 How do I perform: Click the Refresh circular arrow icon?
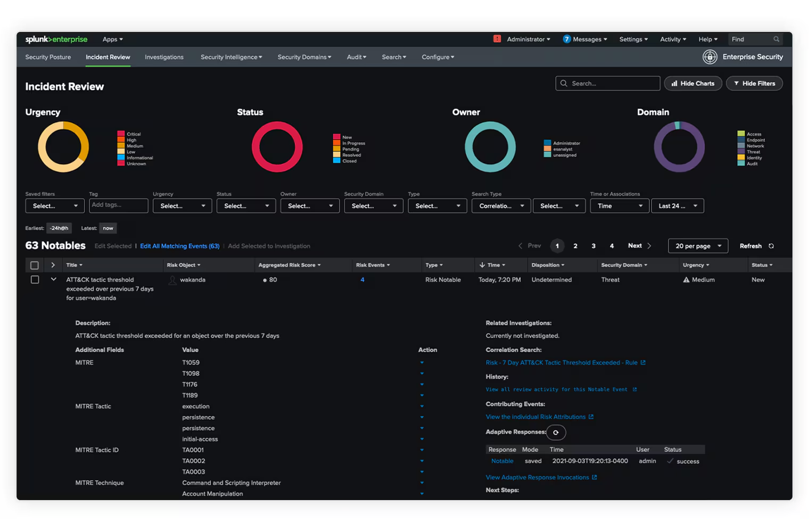771,246
